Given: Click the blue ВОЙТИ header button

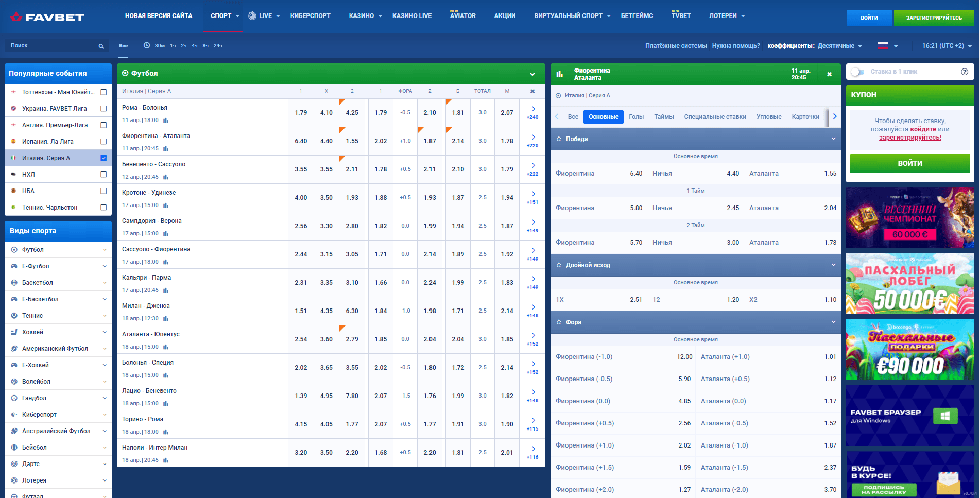Looking at the screenshot, I should click(x=869, y=18).
